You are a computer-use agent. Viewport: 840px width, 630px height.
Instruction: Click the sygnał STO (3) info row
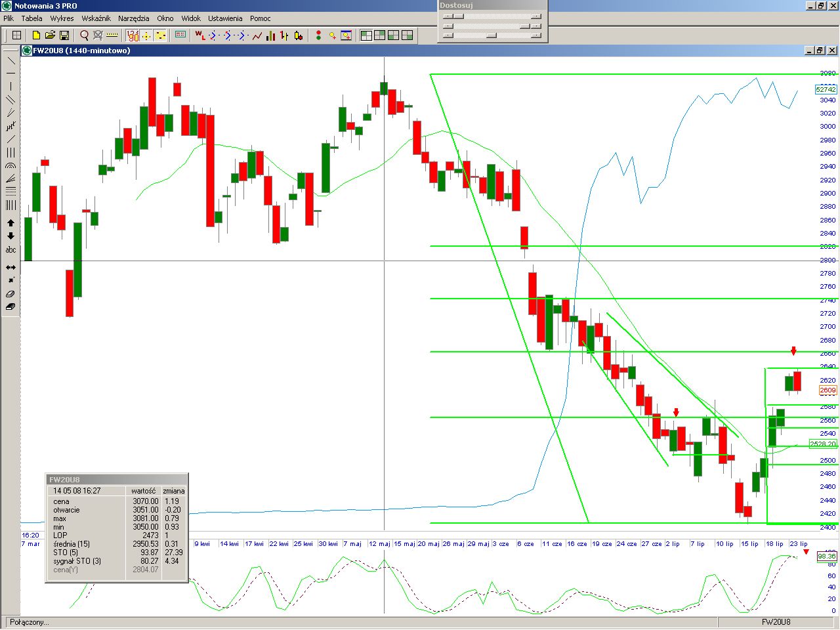tap(117, 561)
